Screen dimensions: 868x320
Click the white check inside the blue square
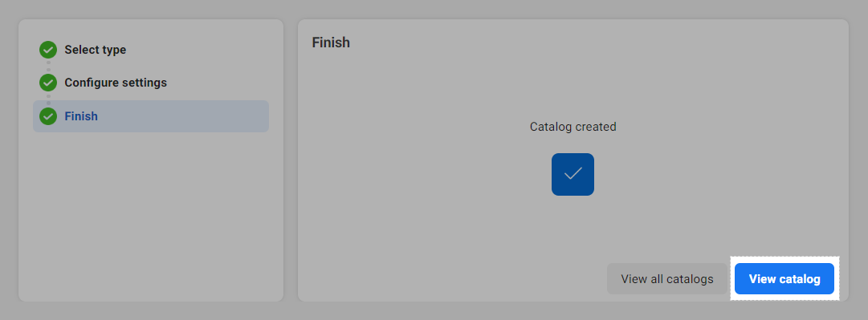click(573, 173)
